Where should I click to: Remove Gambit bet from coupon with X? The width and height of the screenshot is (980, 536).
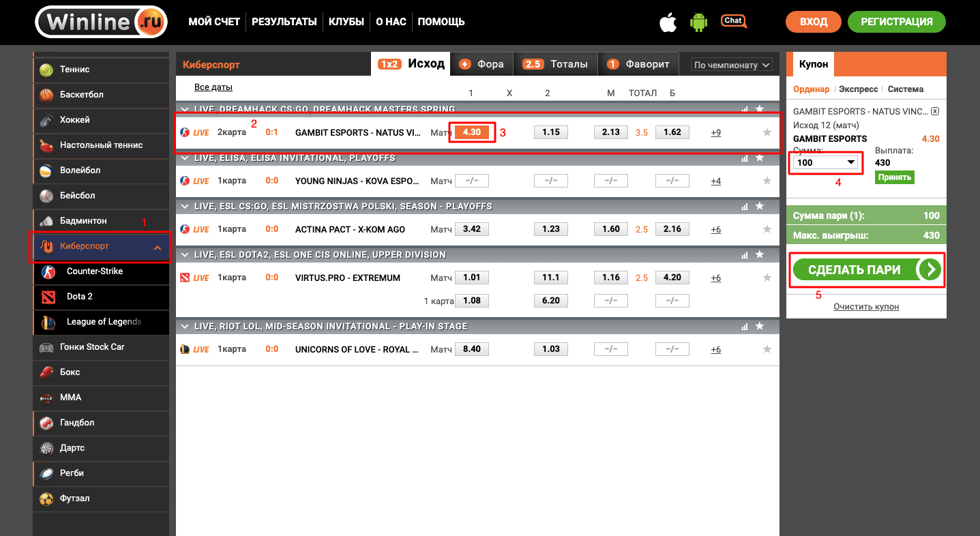pyautogui.click(x=935, y=111)
